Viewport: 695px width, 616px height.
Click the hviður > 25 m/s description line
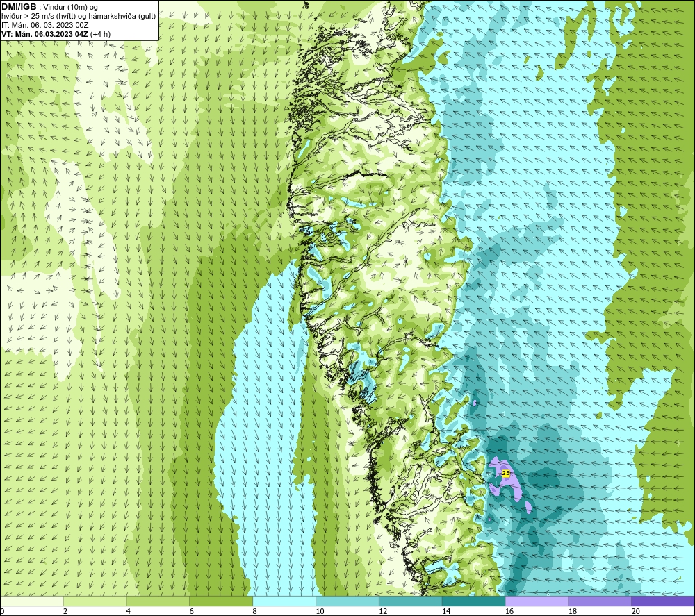[79, 16]
